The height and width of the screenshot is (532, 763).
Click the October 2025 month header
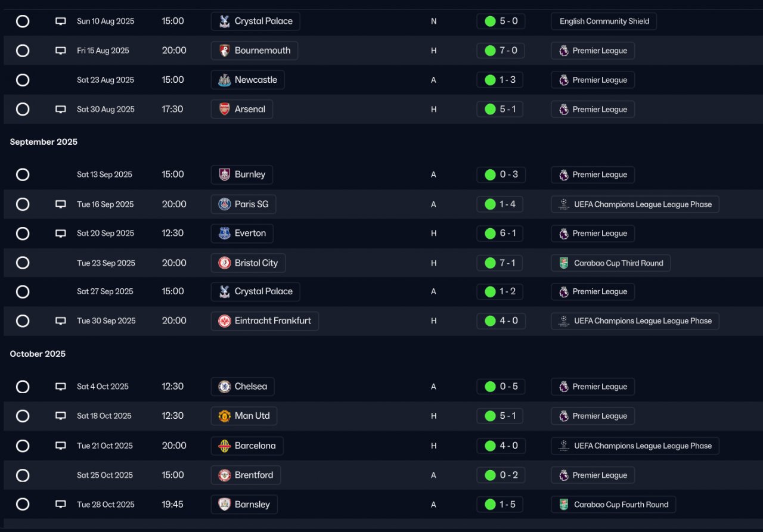pos(38,354)
